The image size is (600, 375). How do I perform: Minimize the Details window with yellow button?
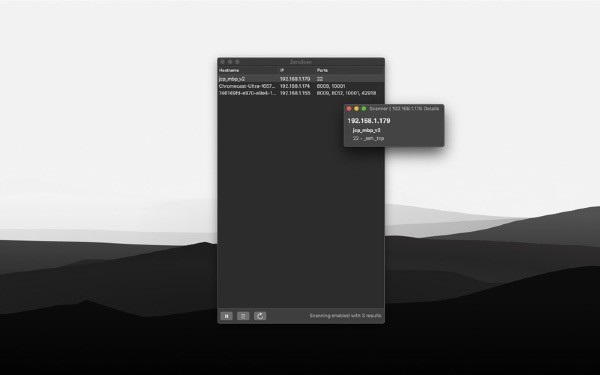point(356,109)
